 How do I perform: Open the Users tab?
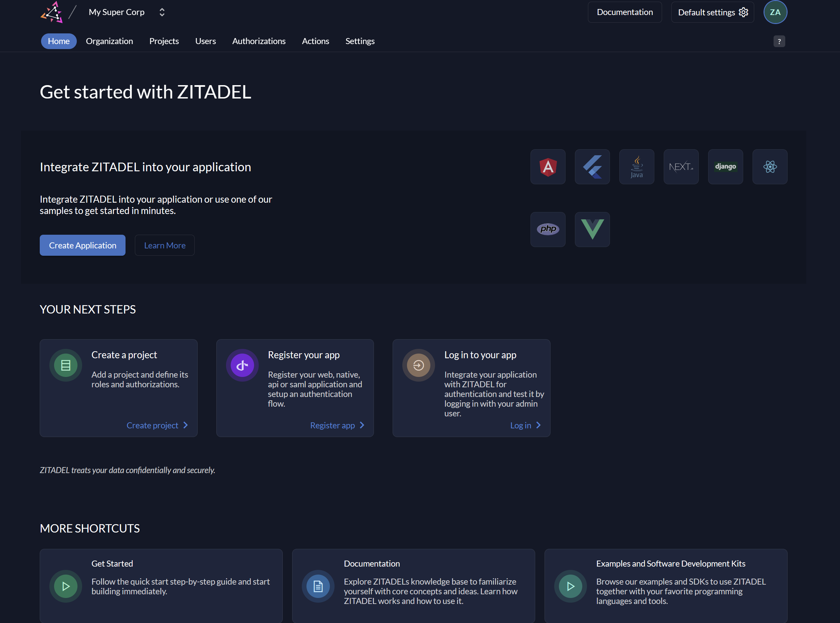[x=205, y=41]
